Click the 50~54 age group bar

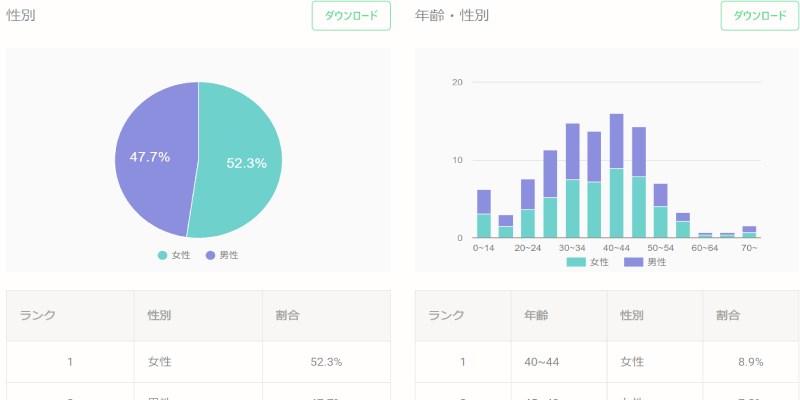[661, 211]
